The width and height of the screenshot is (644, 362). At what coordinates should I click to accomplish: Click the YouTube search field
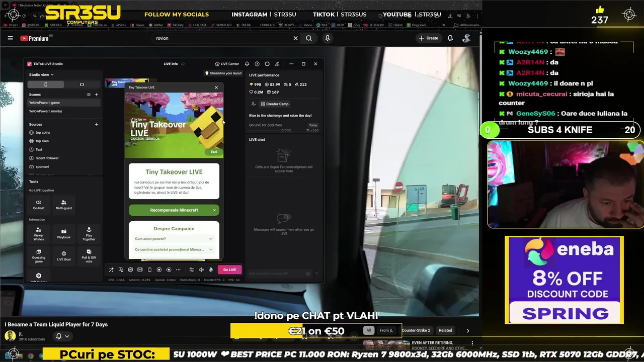tap(221, 38)
